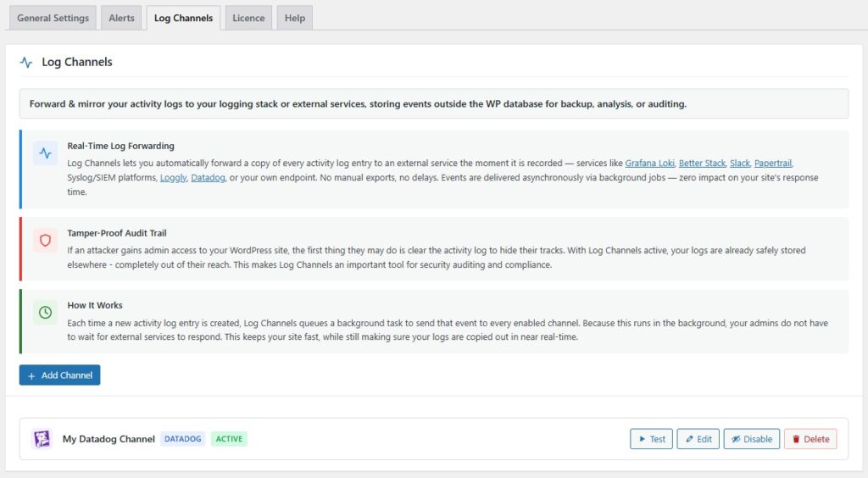Visit the Papertrail link
The height and width of the screenshot is (478, 868).
(x=773, y=164)
